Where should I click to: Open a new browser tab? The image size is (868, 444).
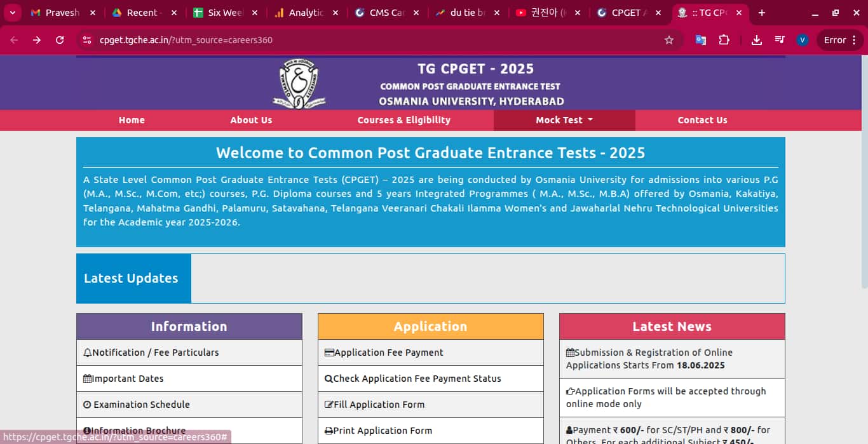pos(761,13)
